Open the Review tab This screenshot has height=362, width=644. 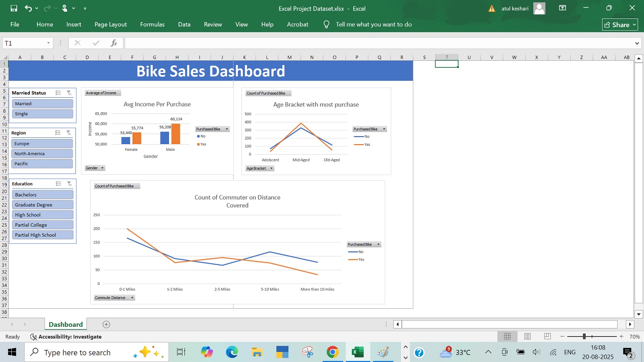213,24
